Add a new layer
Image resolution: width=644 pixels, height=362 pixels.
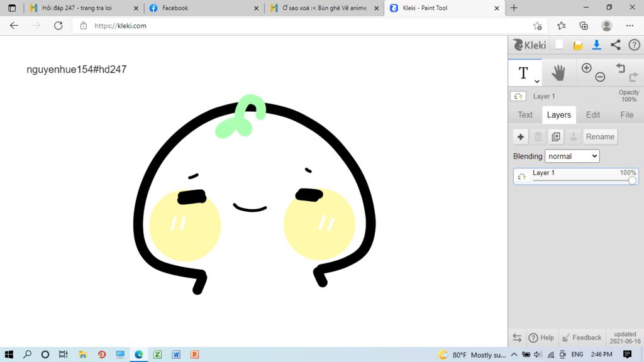tap(520, 136)
